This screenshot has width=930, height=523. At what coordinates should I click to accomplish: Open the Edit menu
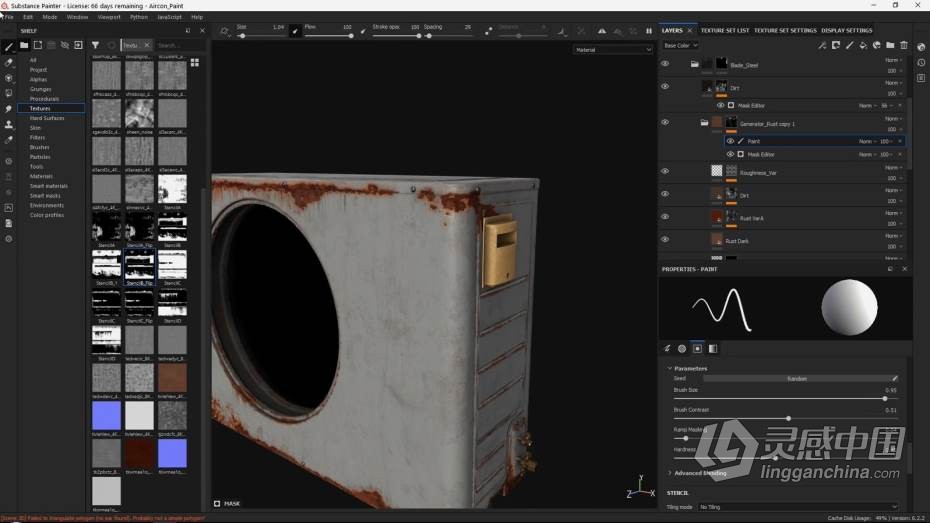28,17
